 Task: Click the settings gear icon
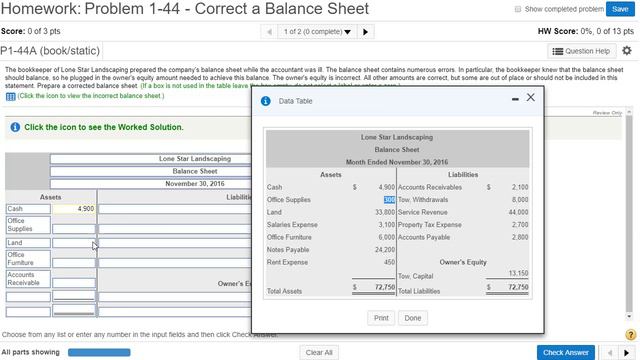[627, 51]
